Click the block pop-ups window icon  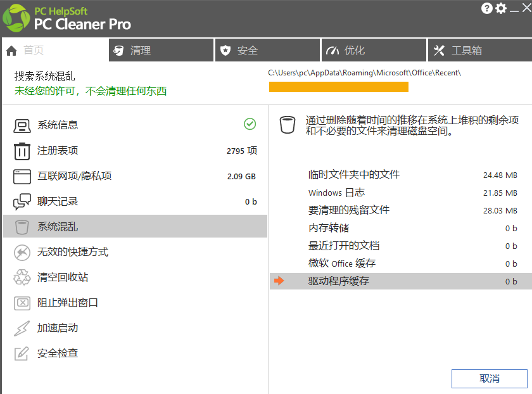point(22,303)
